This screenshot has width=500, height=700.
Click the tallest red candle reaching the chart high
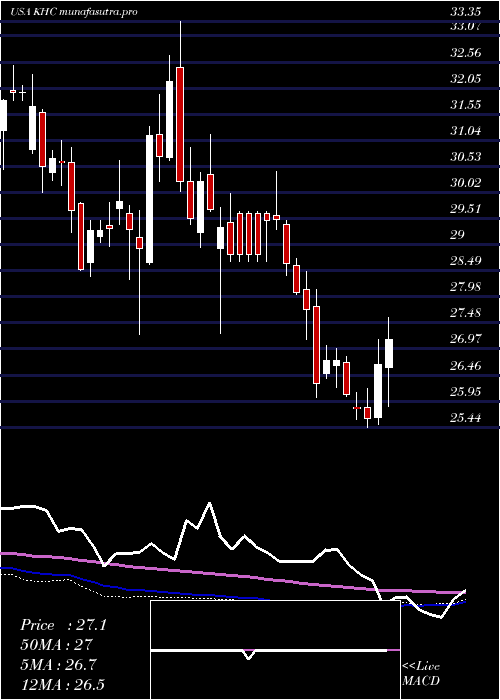[x=180, y=124]
